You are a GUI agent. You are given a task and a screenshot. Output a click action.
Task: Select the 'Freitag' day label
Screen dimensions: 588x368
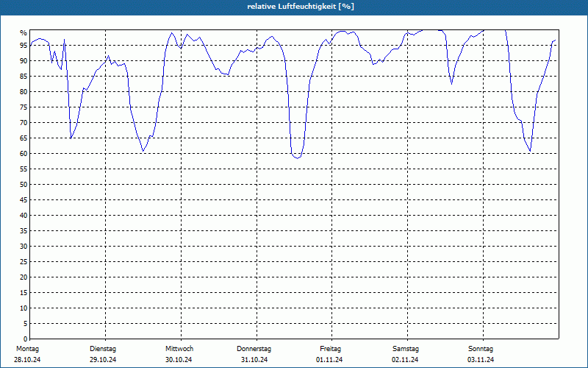pyautogui.click(x=330, y=349)
